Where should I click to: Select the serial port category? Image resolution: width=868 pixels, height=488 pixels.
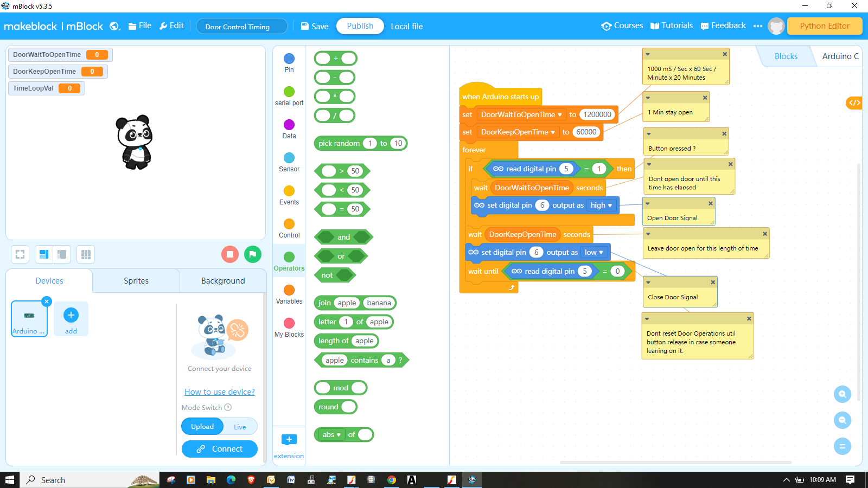coord(289,96)
